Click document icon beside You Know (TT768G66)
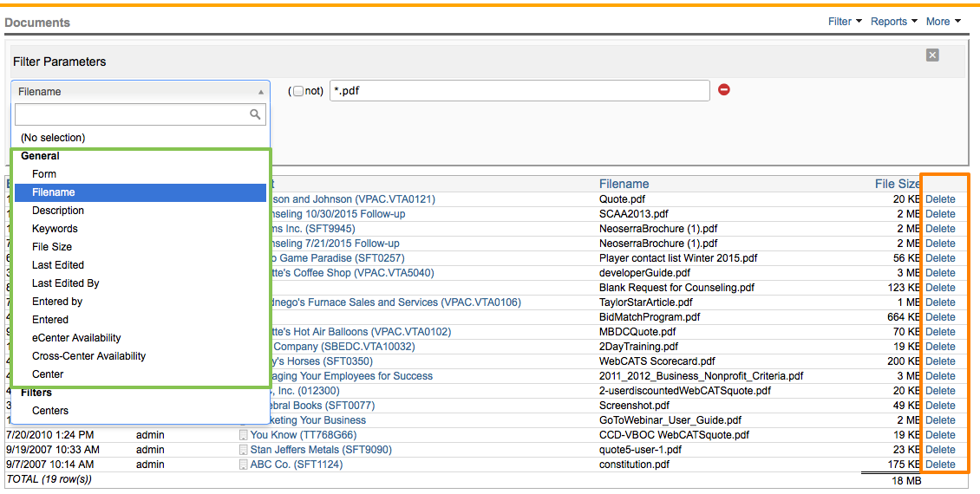The height and width of the screenshot is (494, 980). pyautogui.click(x=244, y=435)
